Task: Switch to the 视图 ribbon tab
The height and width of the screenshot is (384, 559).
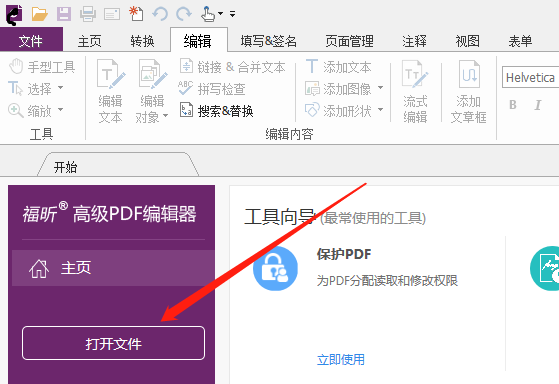Action: pyautogui.click(x=467, y=41)
